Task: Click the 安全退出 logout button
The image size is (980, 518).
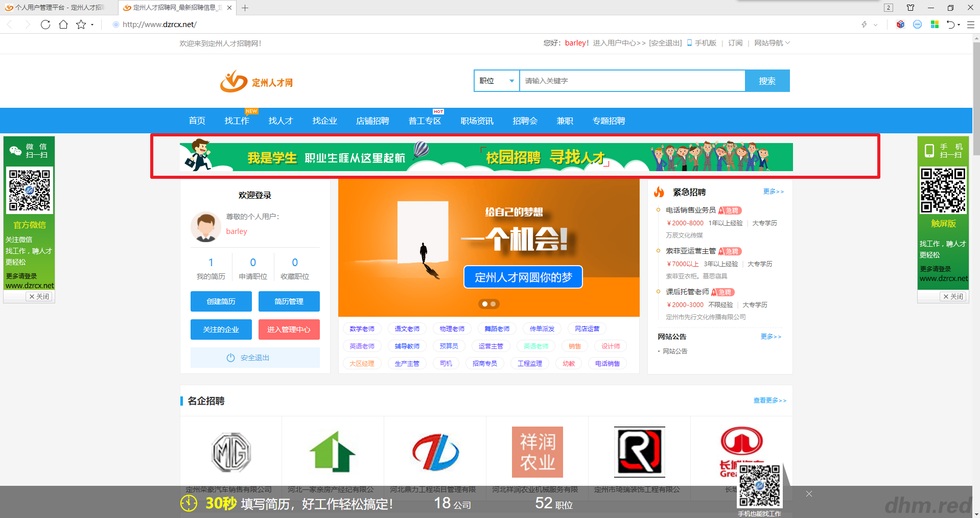Action: coord(255,358)
